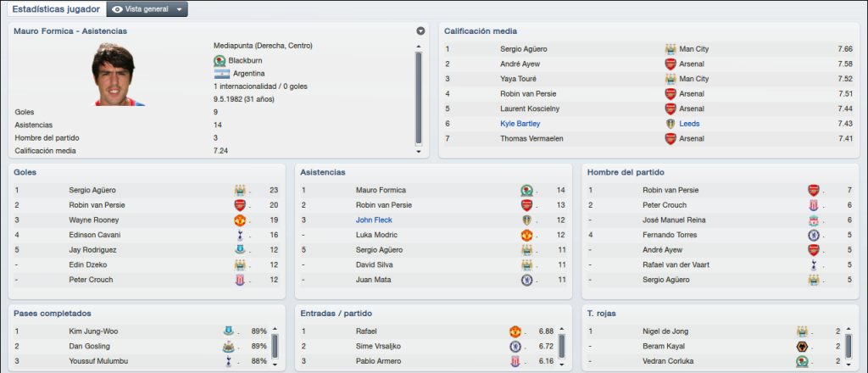Click the Argentina flag icon
868x373 pixels.
coord(221,74)
